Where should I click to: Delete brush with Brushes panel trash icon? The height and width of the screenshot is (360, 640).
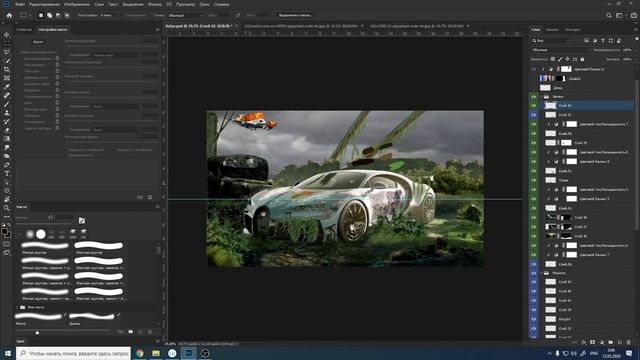tap(150, 332)
